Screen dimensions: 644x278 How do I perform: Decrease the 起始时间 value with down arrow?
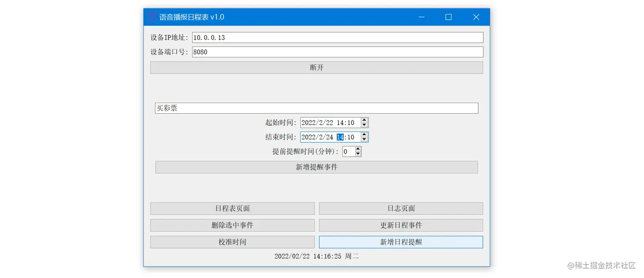[x=364, y=125]
